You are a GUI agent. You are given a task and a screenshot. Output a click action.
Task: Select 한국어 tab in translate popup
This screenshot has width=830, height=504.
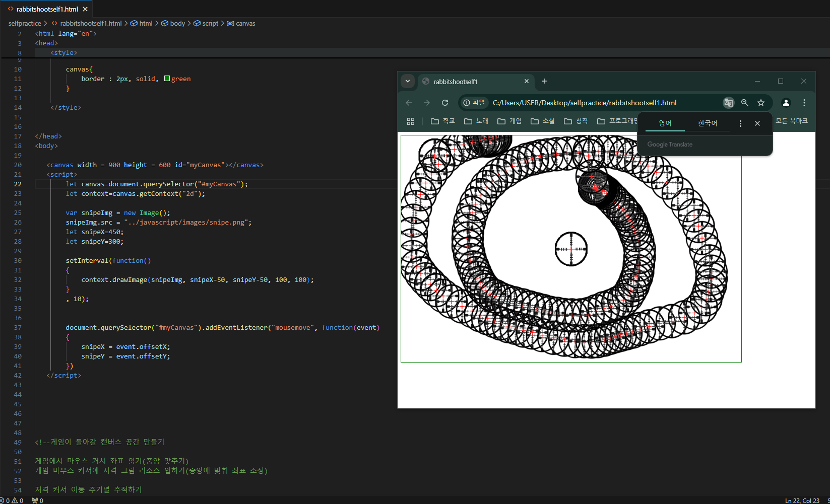pos(708,123)
